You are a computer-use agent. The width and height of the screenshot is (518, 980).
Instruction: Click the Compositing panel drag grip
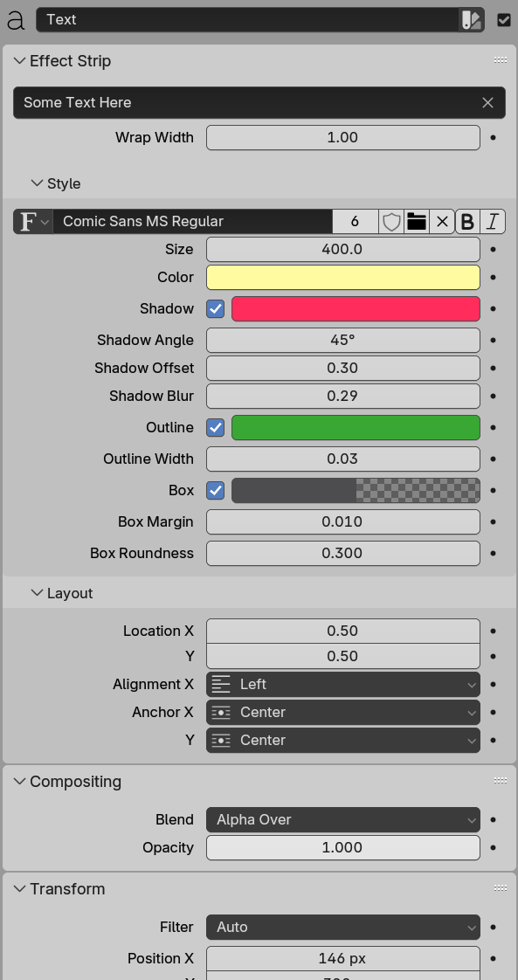pyautogui.click(x=501, y=781)
